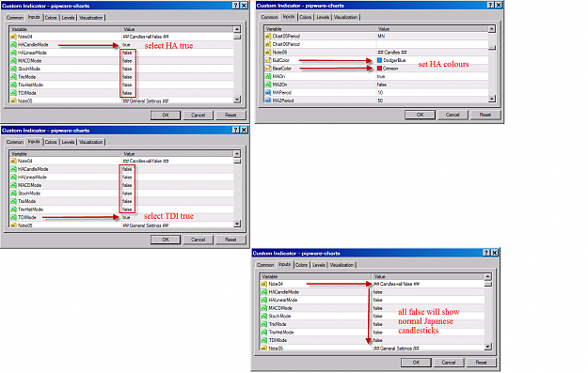Click OK in the dialog where TDIMode is true

coord(166,240)
